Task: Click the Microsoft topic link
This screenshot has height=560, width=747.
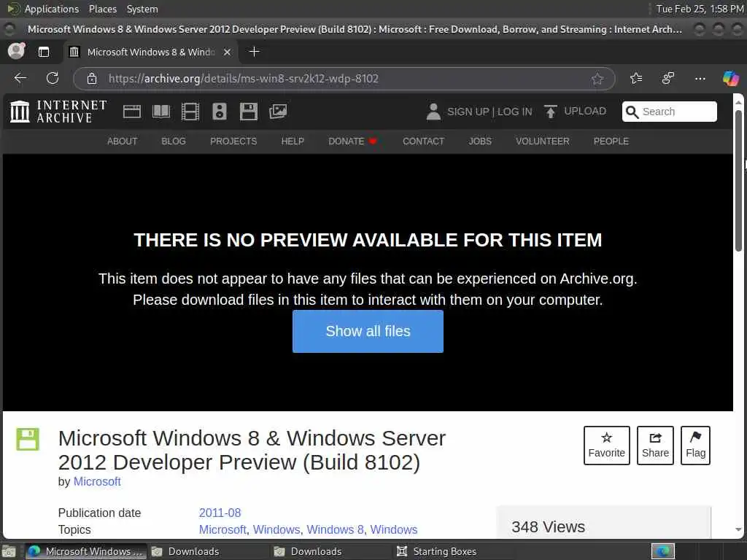Action: (x=222, y=529)
